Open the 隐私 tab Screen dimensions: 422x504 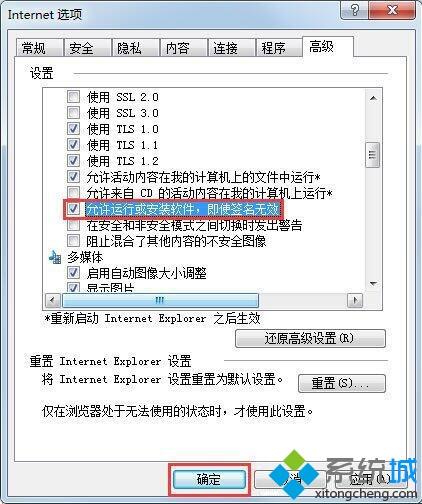coord(135,48)
